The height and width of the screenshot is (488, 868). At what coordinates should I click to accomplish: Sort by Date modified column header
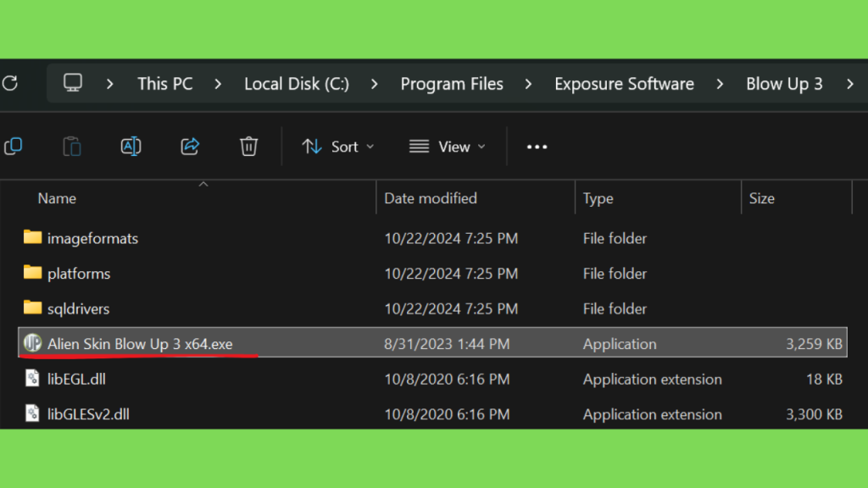431,198
